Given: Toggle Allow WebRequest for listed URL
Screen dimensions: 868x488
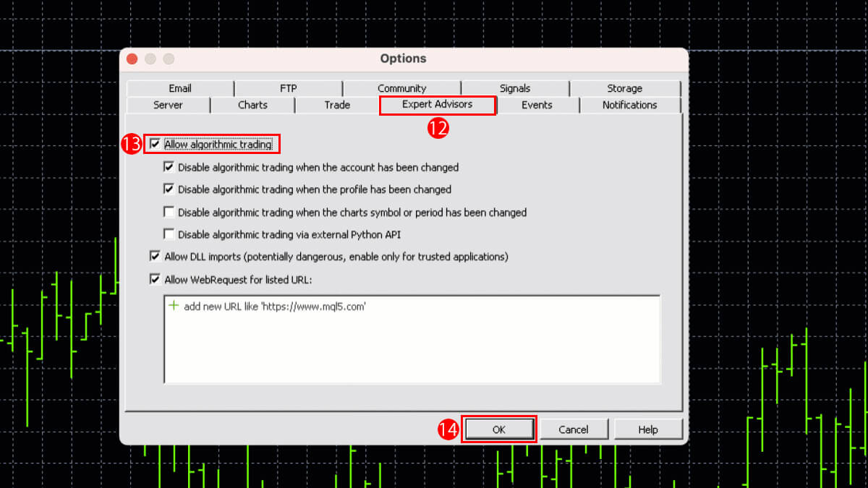Looking at the screenshot, I should (x=155, y=279).
